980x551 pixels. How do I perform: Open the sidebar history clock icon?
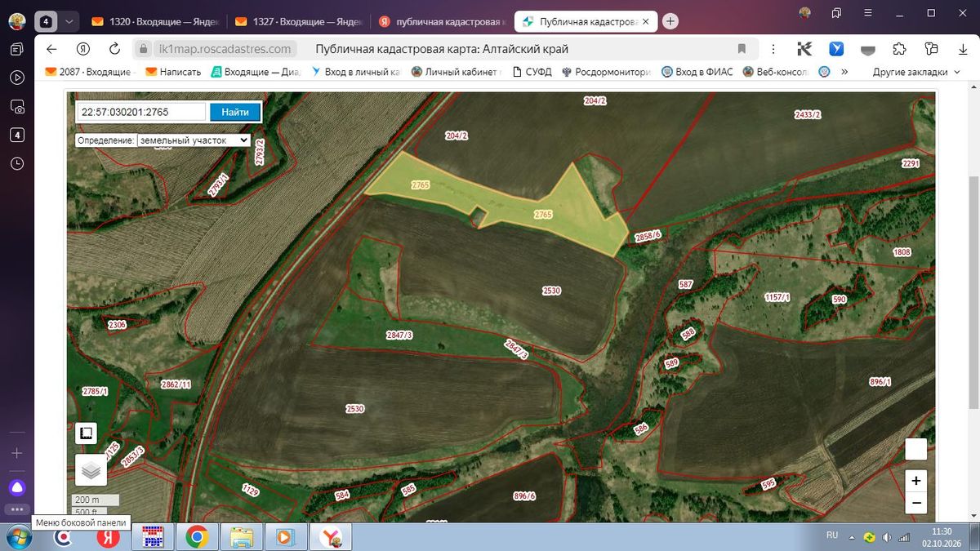click(17, 163)
